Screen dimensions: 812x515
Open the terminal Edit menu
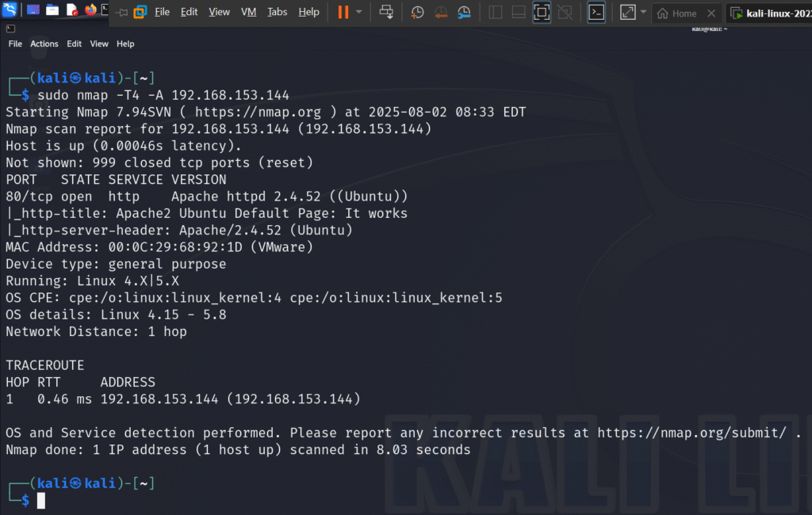point(74,44)
